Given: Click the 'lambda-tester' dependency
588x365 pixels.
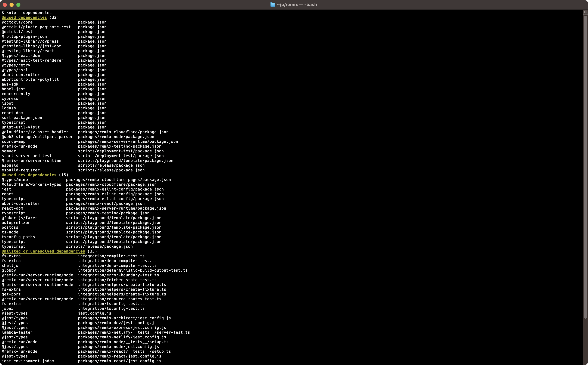Looking at the screenshot, I should 17,332.
